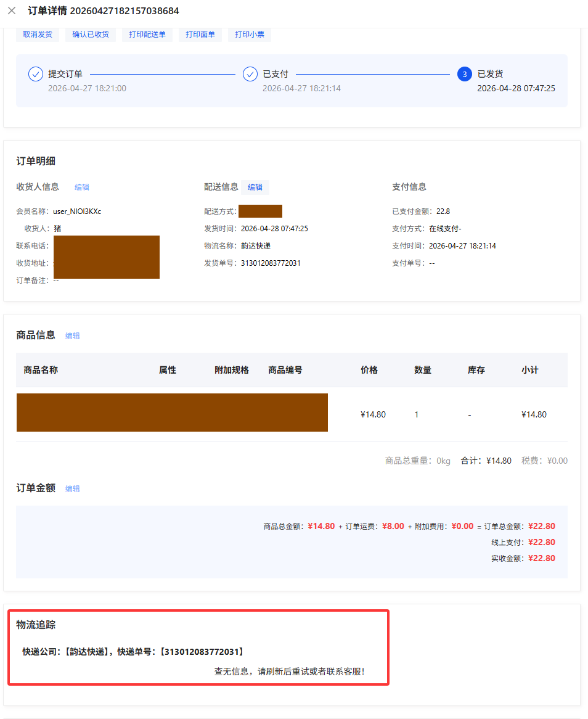Click the order number in the title

tap(125, 10)
